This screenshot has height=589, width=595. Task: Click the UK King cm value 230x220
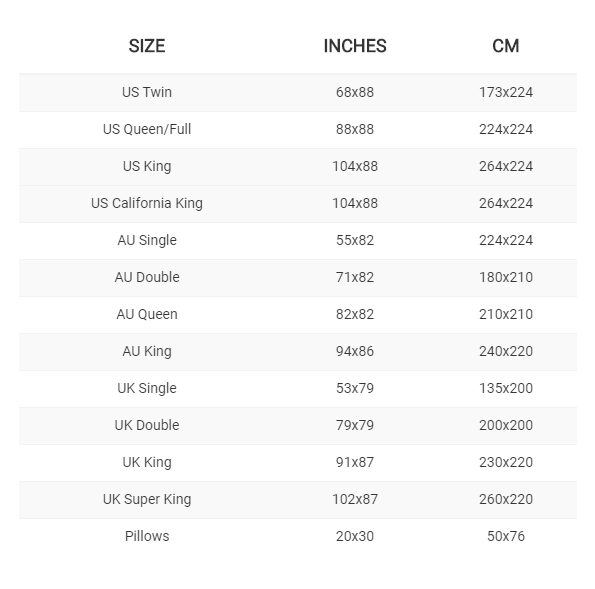click(506, 462)
